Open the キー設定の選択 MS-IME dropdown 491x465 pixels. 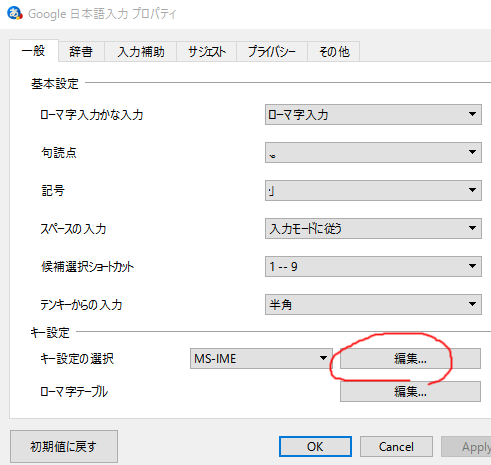[x=261, y=359]
